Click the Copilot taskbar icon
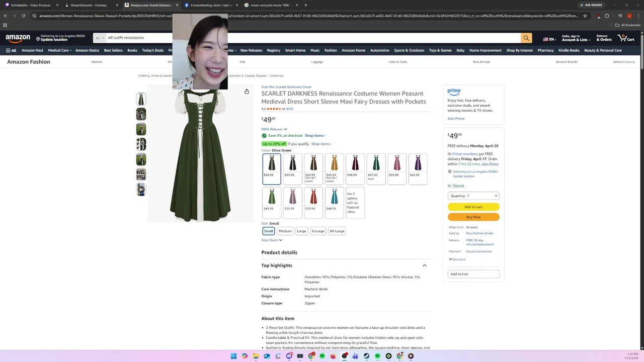The image size is (644, 362). pos(245,356)
